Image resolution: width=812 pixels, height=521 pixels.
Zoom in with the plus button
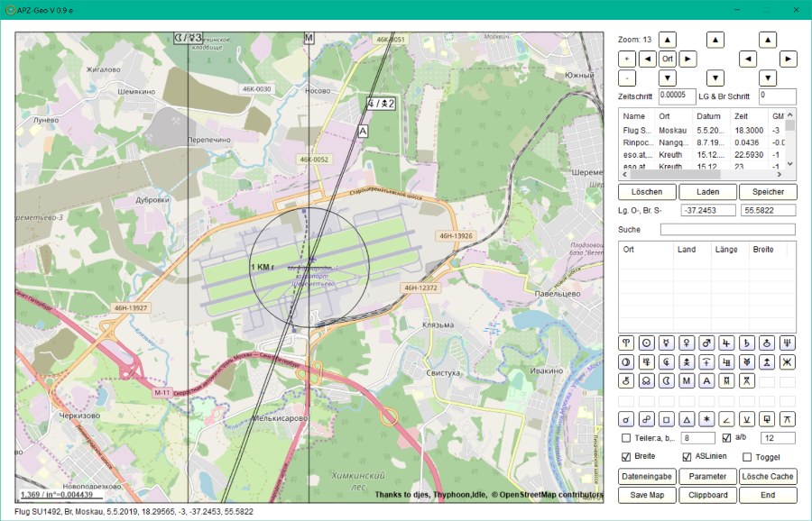pyautogui.click(x=627, y=59)
